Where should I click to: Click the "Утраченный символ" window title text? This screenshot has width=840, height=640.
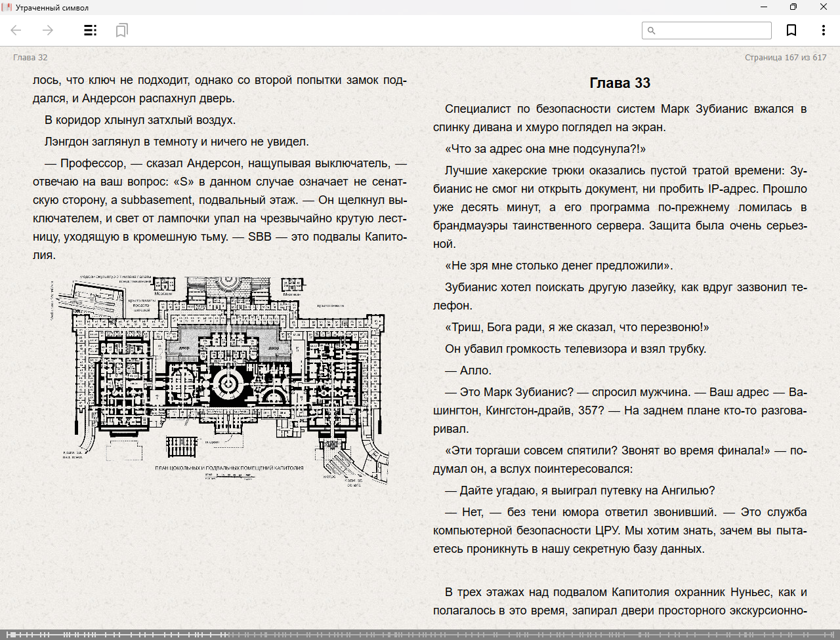click(x=52, y=8)
